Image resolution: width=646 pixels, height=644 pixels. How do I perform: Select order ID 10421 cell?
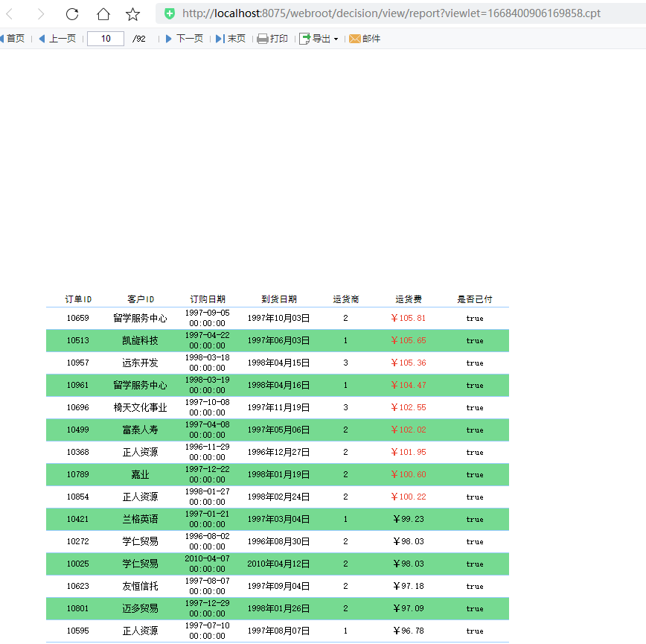[x=78, y=519]
